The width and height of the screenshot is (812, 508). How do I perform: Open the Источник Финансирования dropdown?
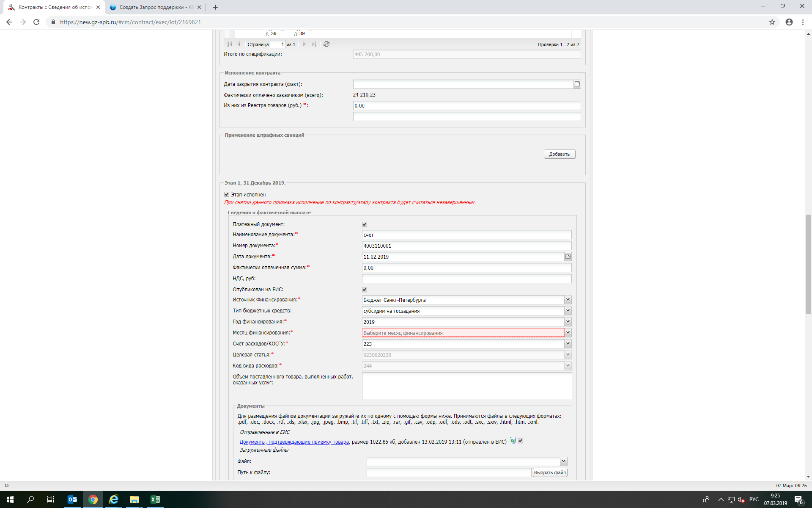[x=568, y=300]
